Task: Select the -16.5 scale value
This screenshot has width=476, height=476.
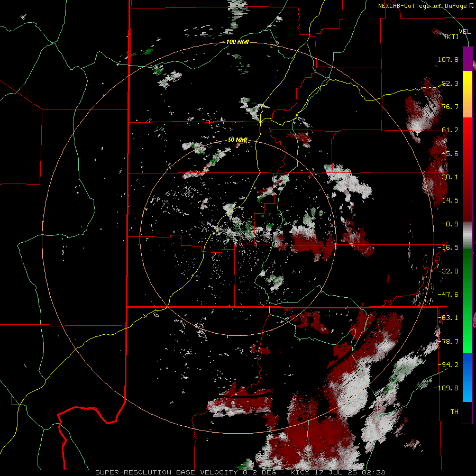Action: point(448,248)
